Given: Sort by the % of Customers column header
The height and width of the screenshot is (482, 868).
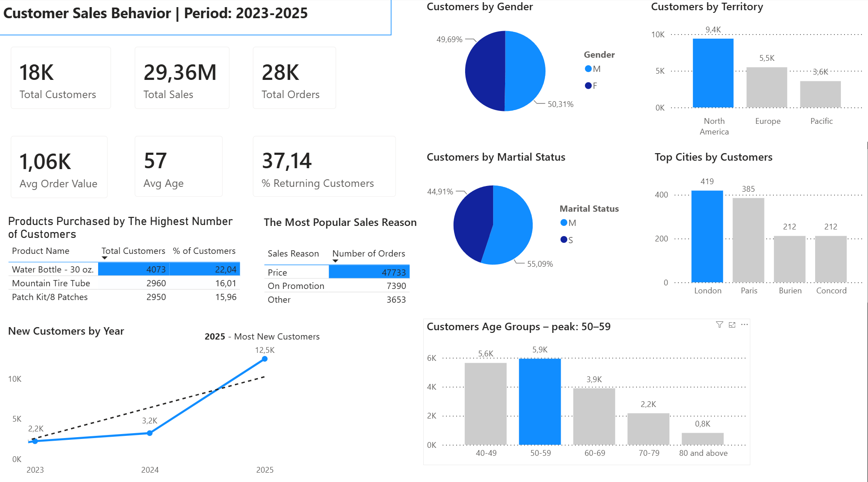Looking at the screenshot, I should (x=204, y=251).
